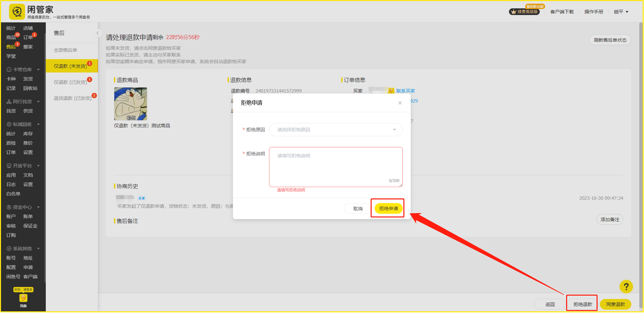This screenshot has width=644, height=313.
Task: Open the 消息 message icon in sidebar
Action: coord(23,298)
